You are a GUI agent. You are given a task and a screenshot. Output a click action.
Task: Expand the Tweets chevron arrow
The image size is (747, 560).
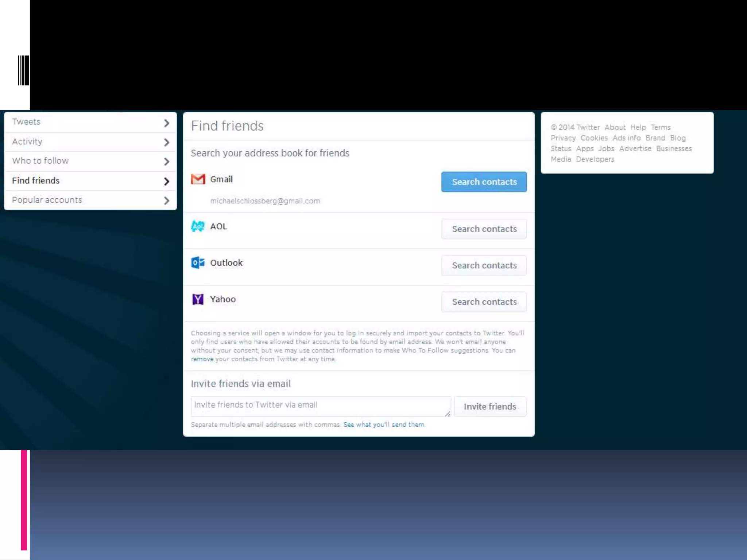click(166, 123)
